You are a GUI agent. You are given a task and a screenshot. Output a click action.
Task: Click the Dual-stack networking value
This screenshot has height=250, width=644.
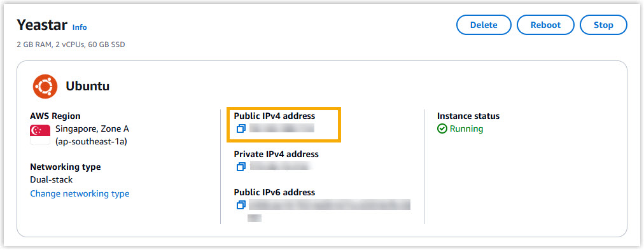[x=52, y=180]
